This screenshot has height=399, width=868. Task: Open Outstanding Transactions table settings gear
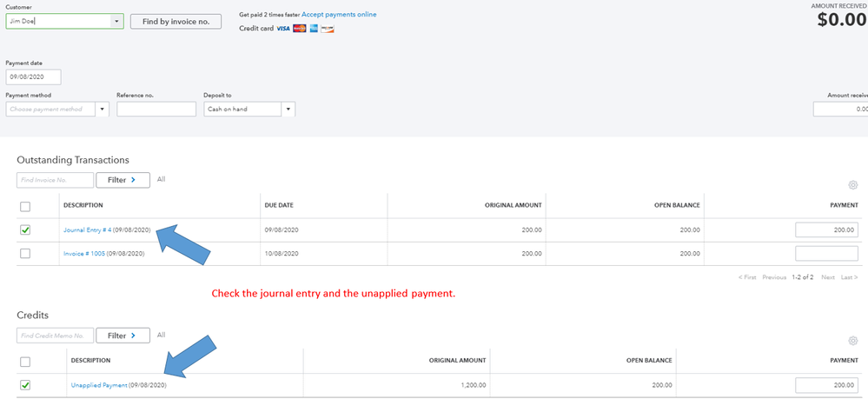point(852,184)
